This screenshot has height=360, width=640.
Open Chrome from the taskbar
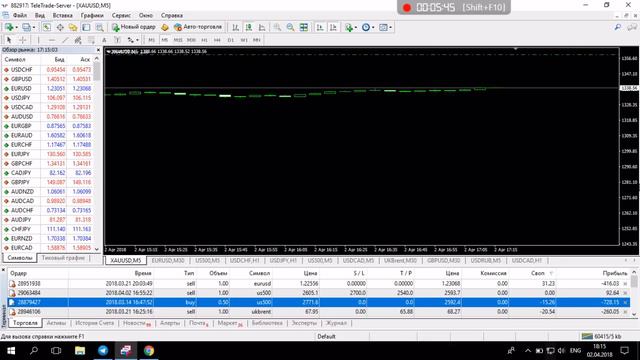tap(149, 351)
